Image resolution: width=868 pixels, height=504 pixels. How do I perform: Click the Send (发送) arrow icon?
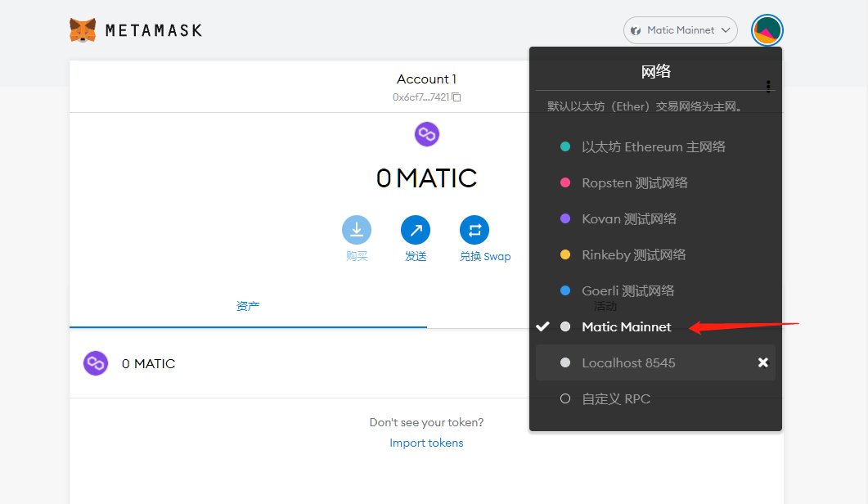coord(416,231)
